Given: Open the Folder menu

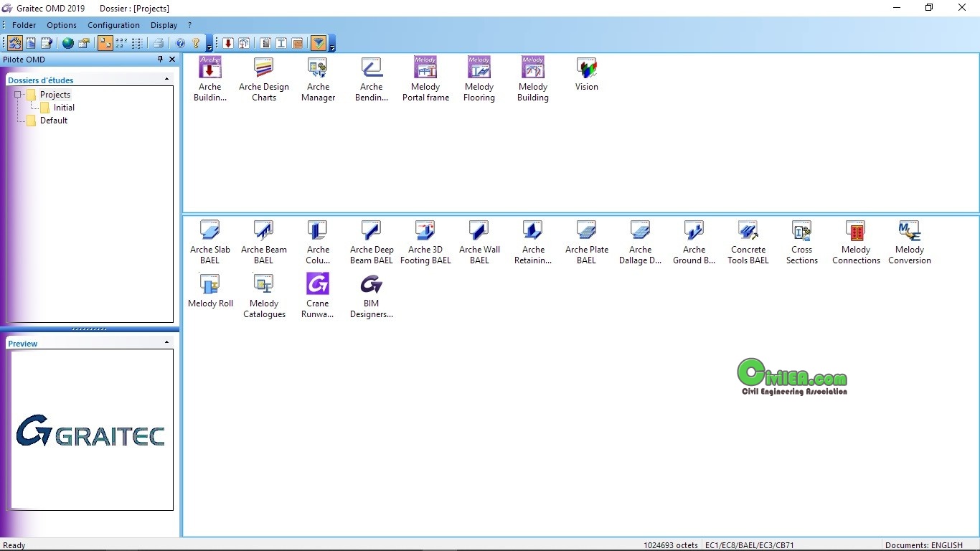Looking at the screenshot, I should point(24,25).
